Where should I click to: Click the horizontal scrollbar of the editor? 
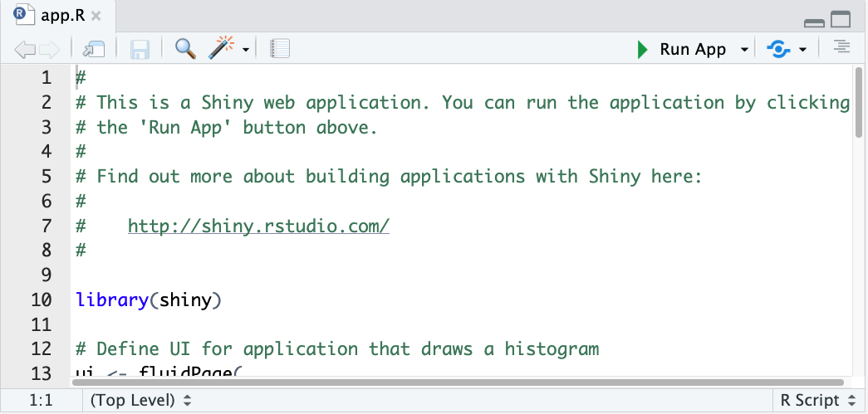point(458,382)
